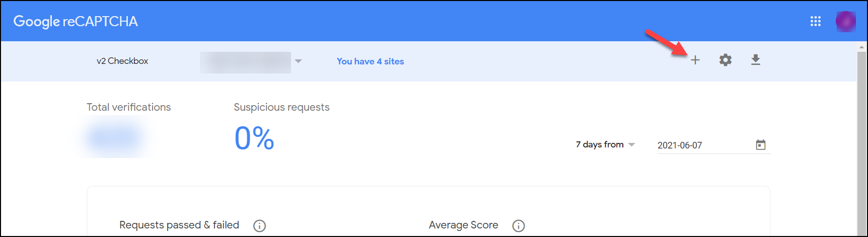Click the You have 4 sites link
868x237 pixels.
point(370,61)
